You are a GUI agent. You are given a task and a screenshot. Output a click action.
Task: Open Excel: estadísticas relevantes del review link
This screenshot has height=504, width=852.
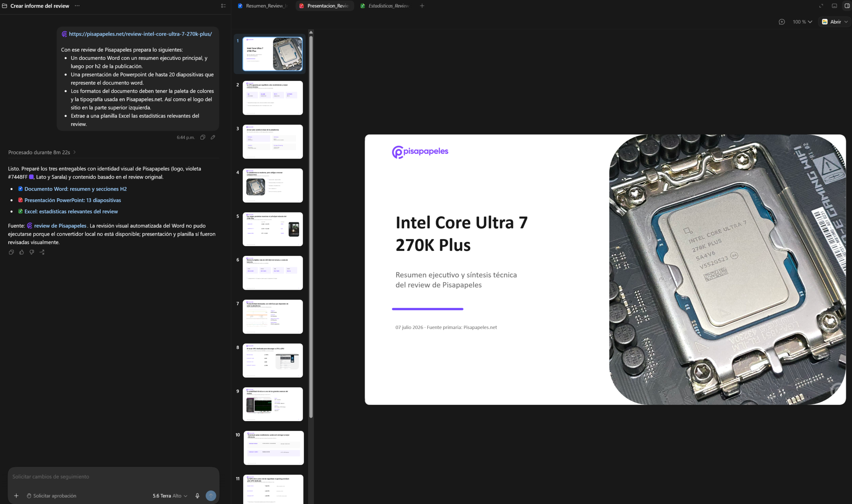(71, 211)
